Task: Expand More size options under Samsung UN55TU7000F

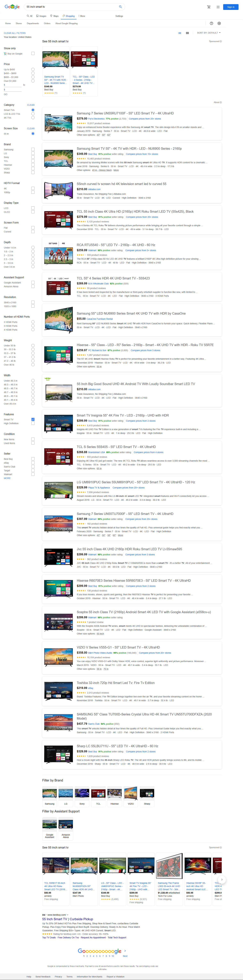Action: [120, 535]
